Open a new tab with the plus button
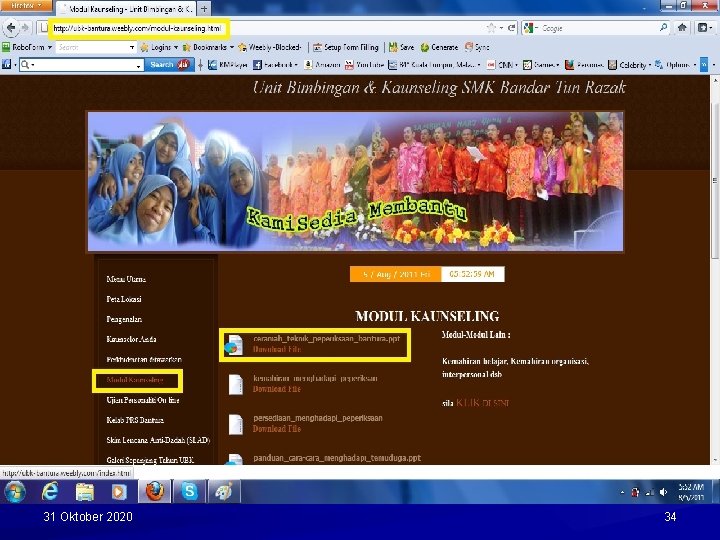Screen dimensions: 720x540 (204, 8)
